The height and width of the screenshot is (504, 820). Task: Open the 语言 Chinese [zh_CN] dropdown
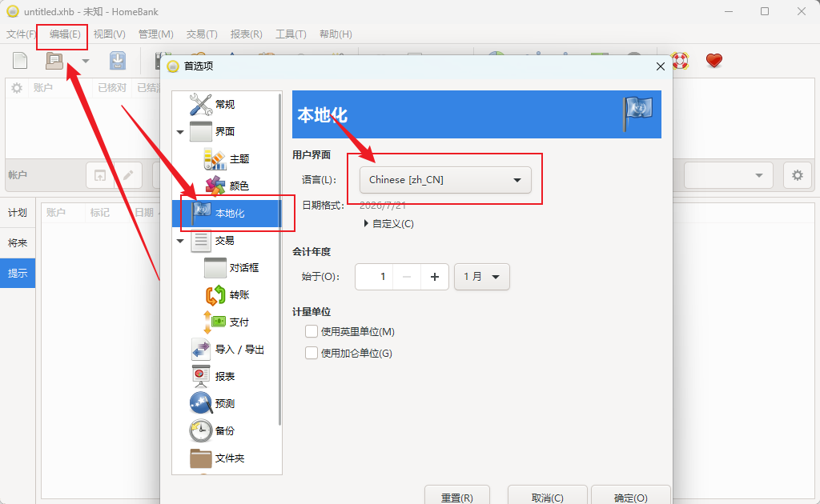click(x=445, y=180)
